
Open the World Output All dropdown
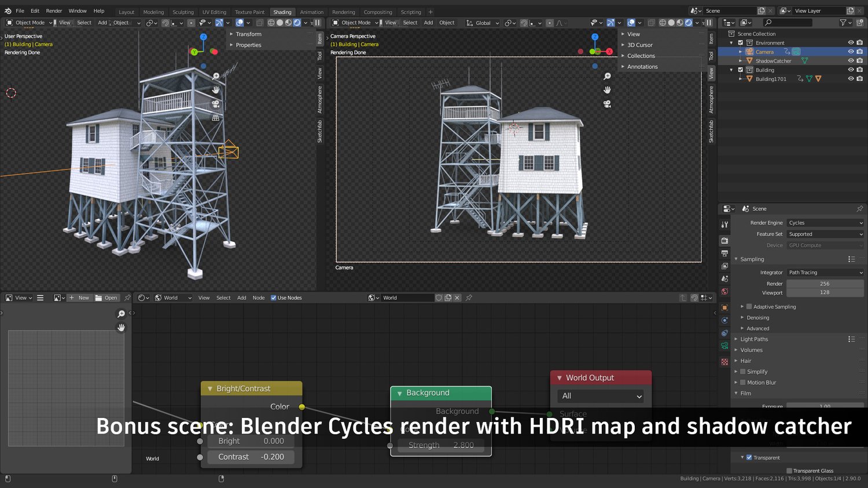pyautogui.click(x=601, y=396)
